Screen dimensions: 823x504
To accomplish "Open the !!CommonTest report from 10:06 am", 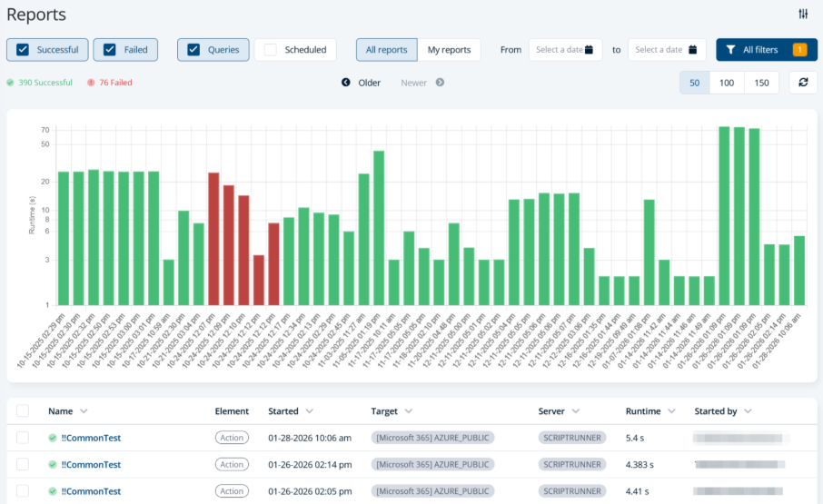I will [91, 438].
